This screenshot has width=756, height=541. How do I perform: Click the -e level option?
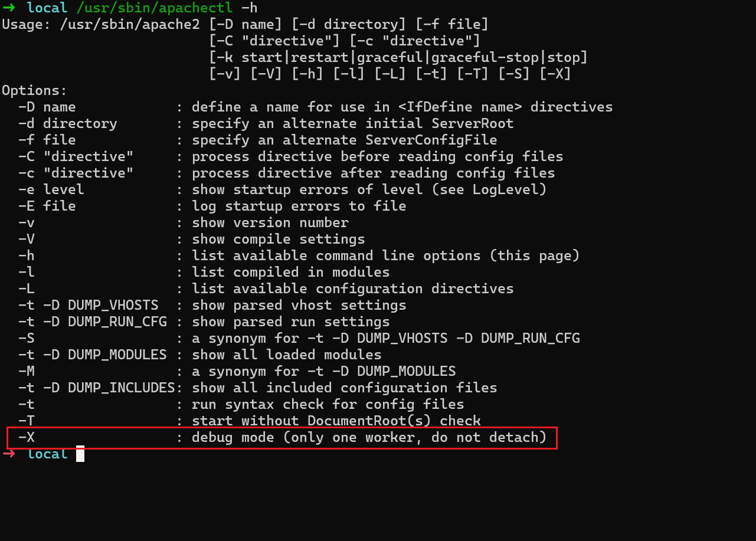[51, 189]
